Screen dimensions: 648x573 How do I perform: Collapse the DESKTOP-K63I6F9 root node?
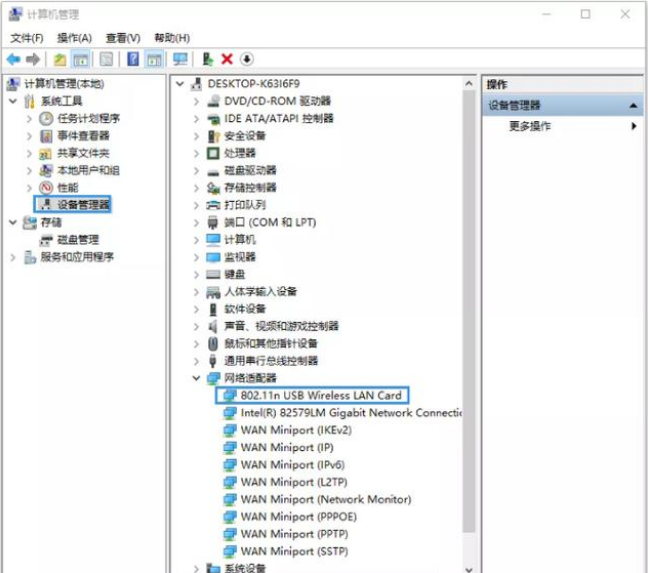coord(180,84)
